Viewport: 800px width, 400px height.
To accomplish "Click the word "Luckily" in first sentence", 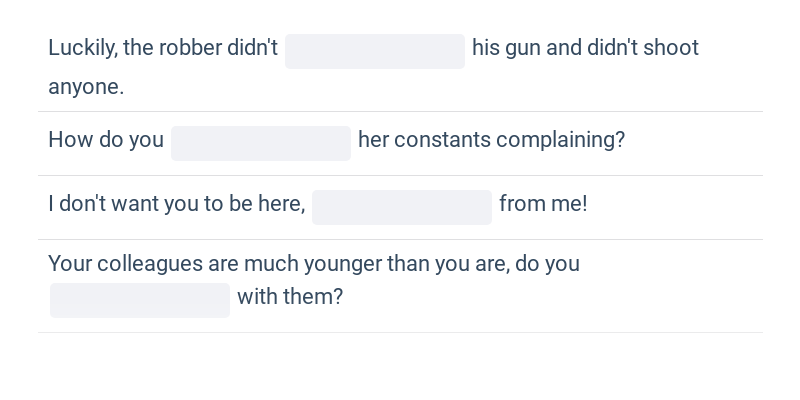I will point(83,48).
